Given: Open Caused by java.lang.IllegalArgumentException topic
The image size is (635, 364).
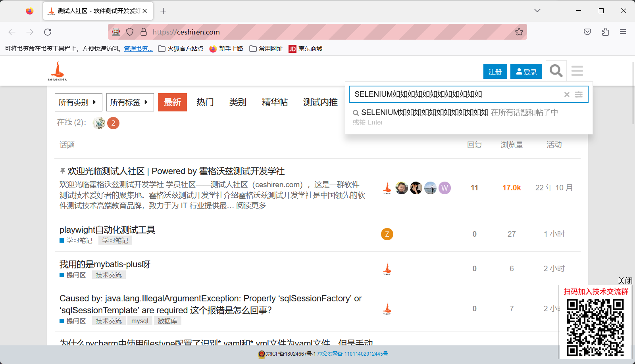Looking at the screenshot, I should pyautogui.click(x=211, y=305).
